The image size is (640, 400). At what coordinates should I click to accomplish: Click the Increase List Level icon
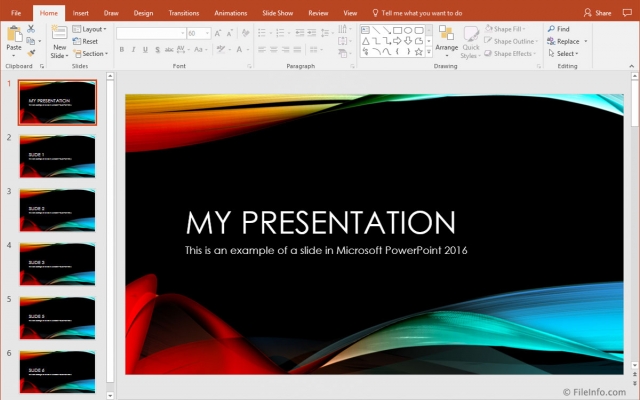tap(312, 33)
